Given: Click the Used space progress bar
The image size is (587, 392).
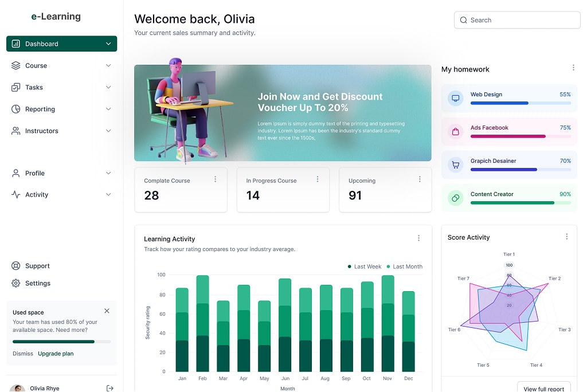Looking at the screenshot, I should [x=61, y=342].
